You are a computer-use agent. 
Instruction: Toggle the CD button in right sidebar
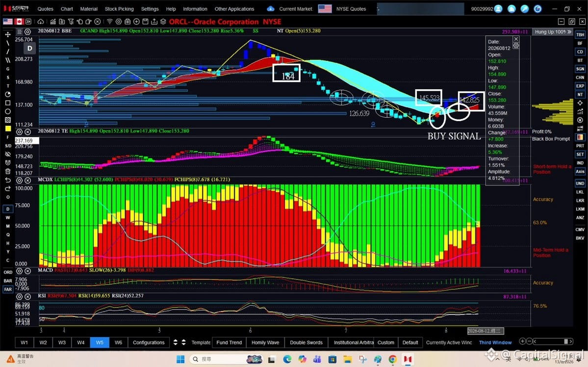[x=580, y=51]
